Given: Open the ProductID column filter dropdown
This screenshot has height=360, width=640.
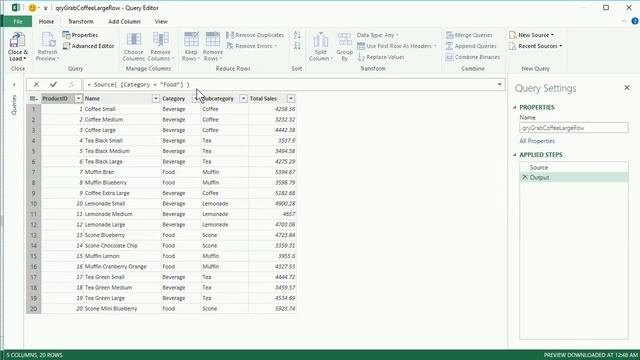Looking at the screenshot, I should point(78,98).
